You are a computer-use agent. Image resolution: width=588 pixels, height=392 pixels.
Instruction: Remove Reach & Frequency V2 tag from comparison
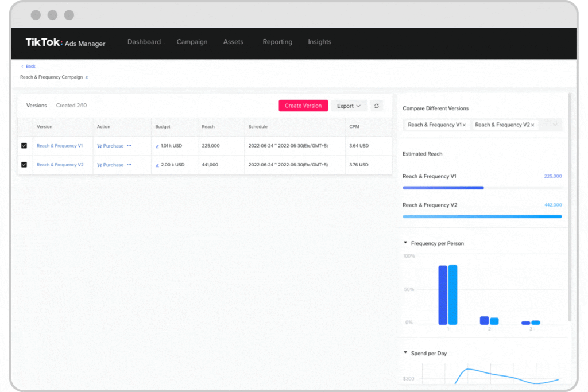532,125
